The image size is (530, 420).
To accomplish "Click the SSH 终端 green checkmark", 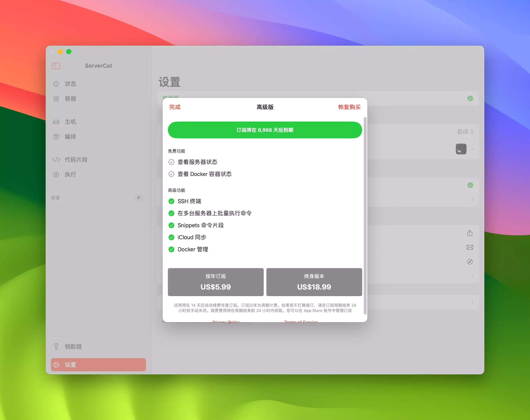I will click(x=171, y=201).
